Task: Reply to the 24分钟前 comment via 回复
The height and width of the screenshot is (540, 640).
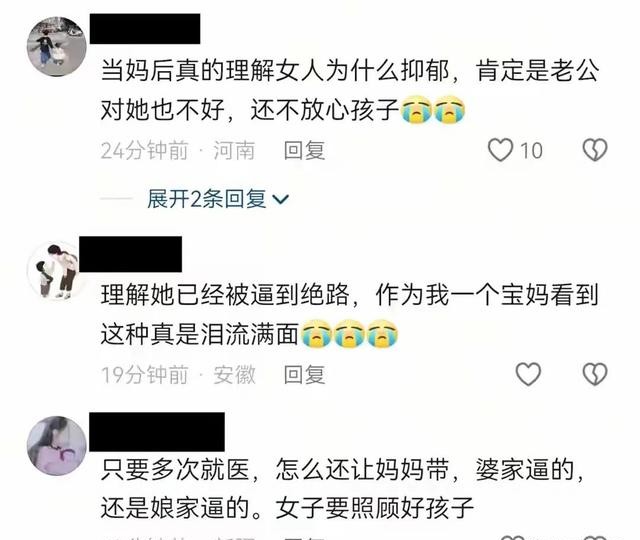Action: [304, 151]
